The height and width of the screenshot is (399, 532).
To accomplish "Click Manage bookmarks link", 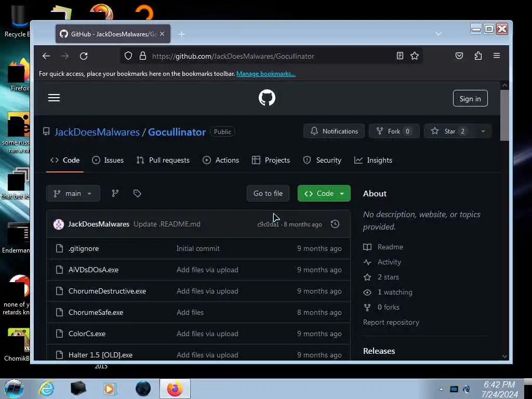I will pyautogui.click(x=265, y=74).
